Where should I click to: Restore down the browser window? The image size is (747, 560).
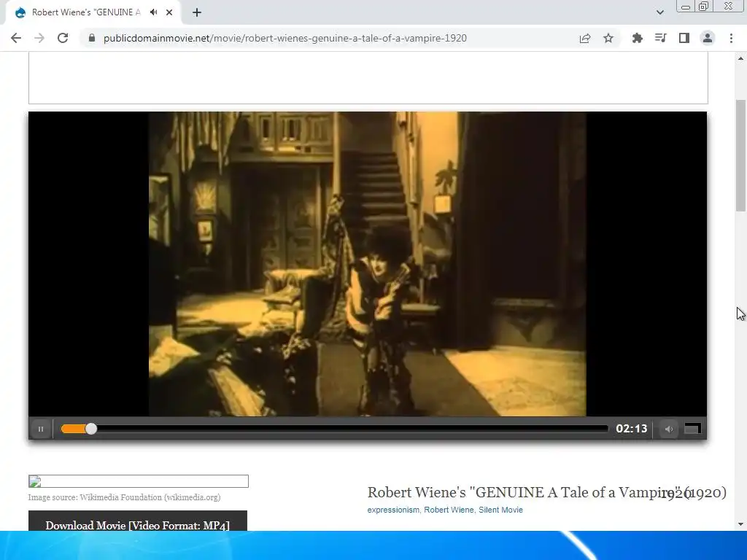(x=703, y=7)
